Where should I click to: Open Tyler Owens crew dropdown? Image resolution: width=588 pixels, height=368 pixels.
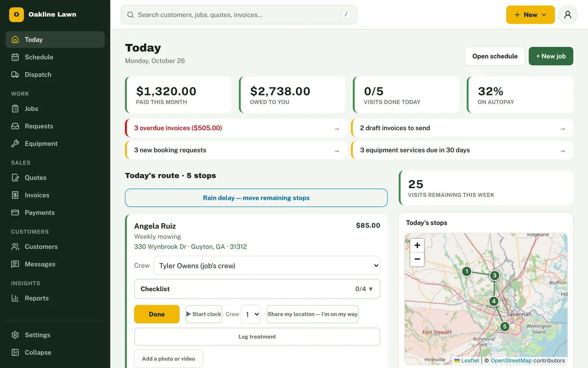click(267, 266)
